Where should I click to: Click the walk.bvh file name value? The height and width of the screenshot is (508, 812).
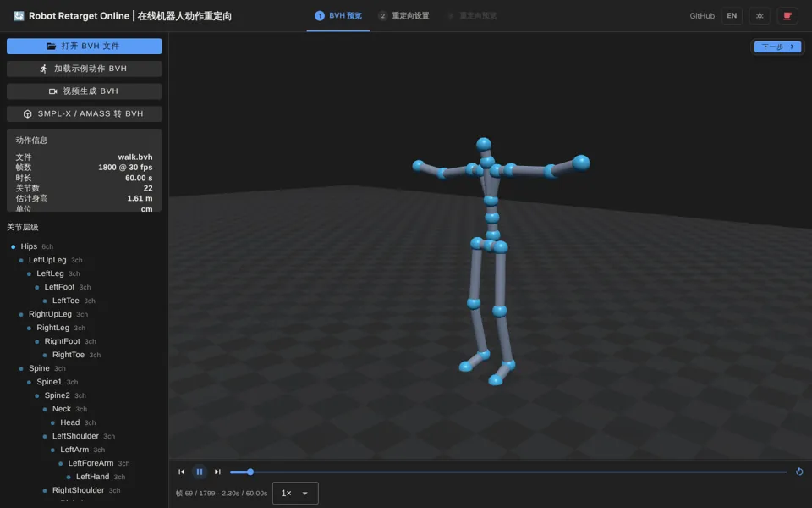[135, 157]
